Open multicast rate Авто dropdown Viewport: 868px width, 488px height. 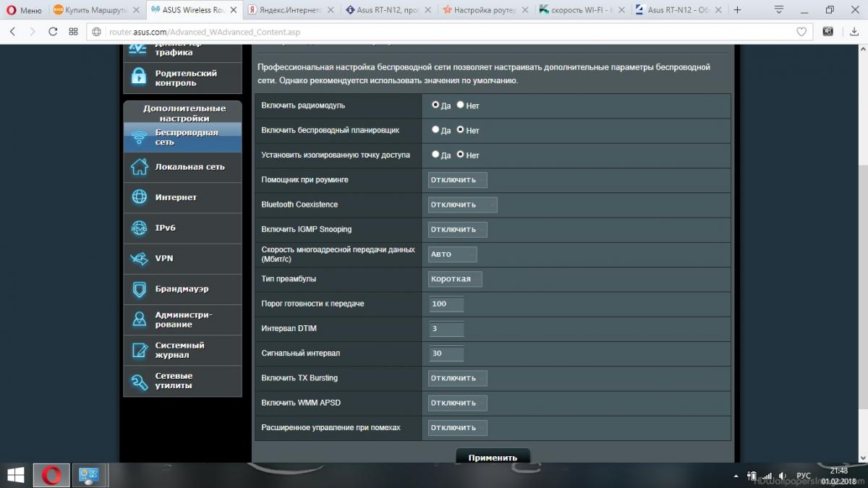tap(452, 254)
